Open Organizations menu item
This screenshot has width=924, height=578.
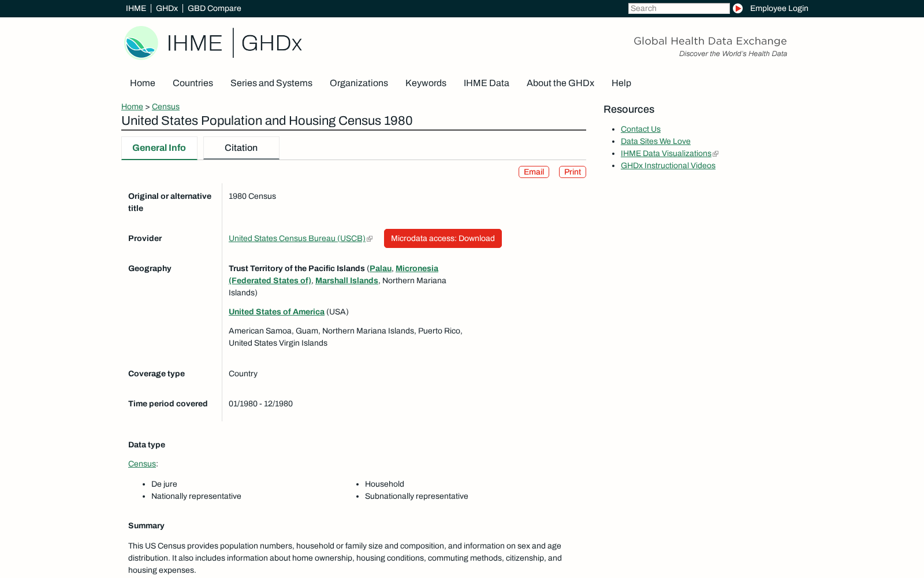359,83
